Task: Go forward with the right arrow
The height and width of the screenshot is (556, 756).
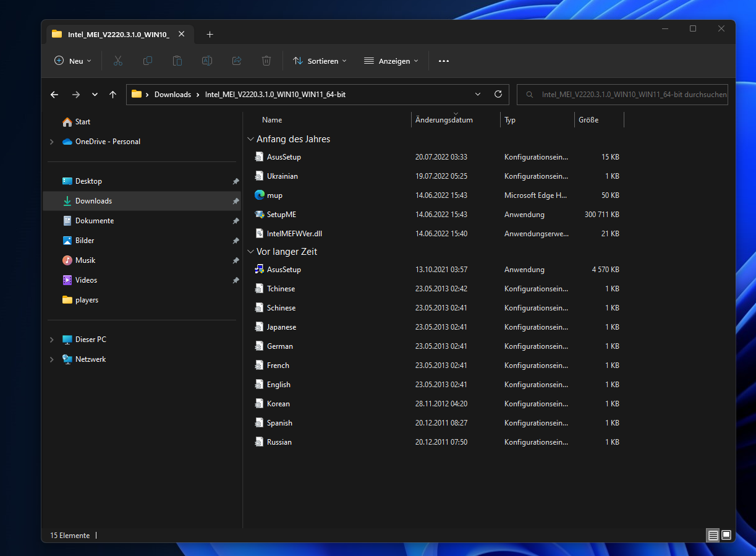Action: 76,95
